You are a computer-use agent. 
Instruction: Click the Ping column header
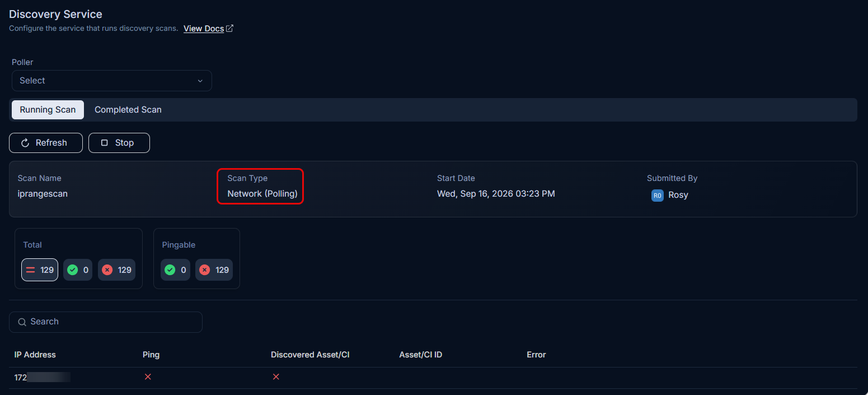pyautogui.click(x=151, y=355)
